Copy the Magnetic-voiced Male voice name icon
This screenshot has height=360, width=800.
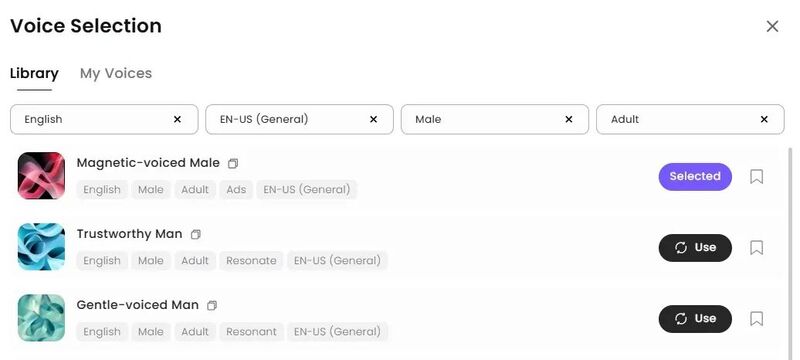point(233,164)
